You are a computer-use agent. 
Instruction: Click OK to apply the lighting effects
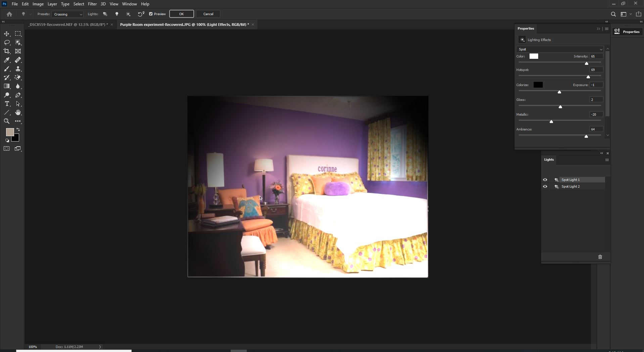tap(181, 14)
